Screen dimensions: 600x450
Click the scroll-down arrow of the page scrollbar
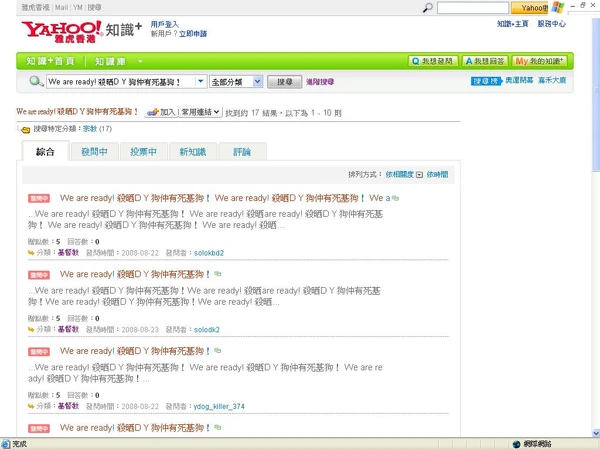pyautogui.click(x=596, y=433)
